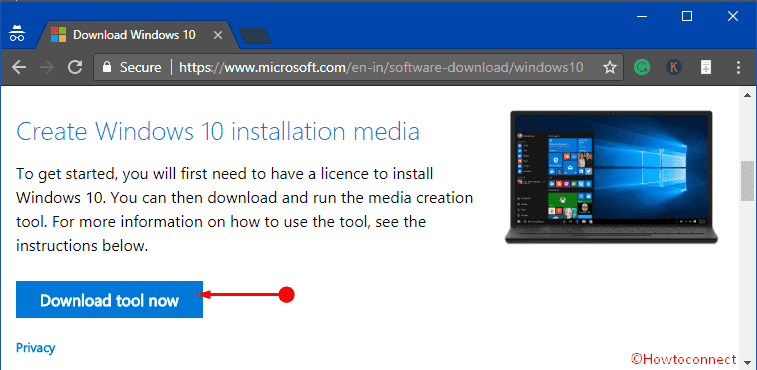This screenshot has height=370, width=757.
Task: Click the incognito spy icon
Action: pos(17,34)
